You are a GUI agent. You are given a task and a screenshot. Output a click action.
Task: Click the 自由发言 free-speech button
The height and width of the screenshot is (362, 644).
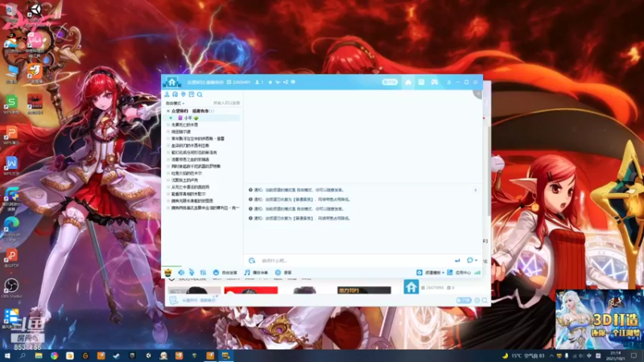(225, 273)
